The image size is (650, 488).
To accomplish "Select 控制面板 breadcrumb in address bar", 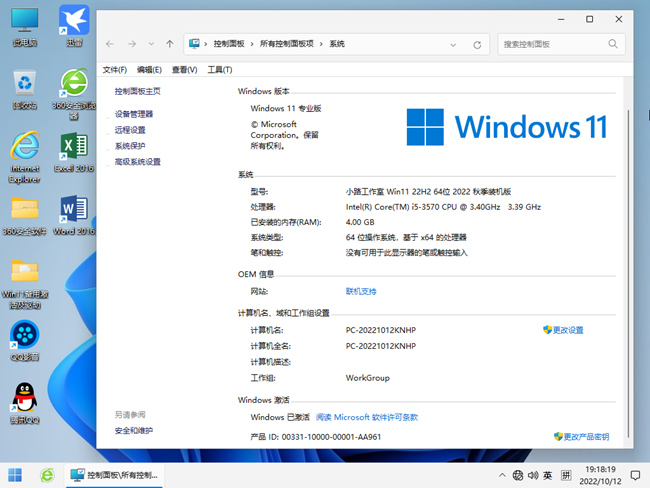I will (229, 44).
